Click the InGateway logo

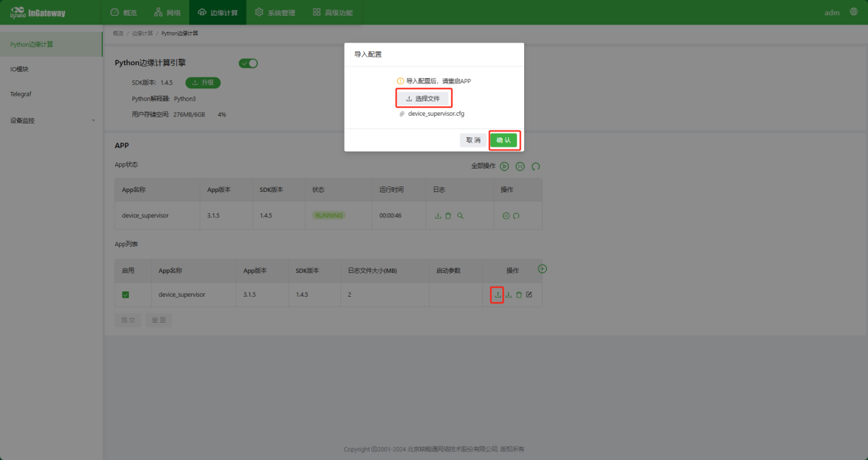[38, 12]
